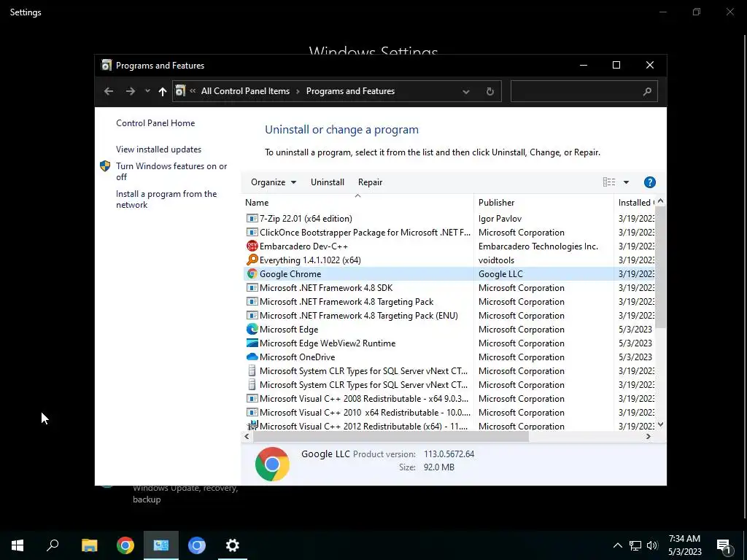Click Install a program from the network
The height and width of the screenshot is (560, 747).
166,199
